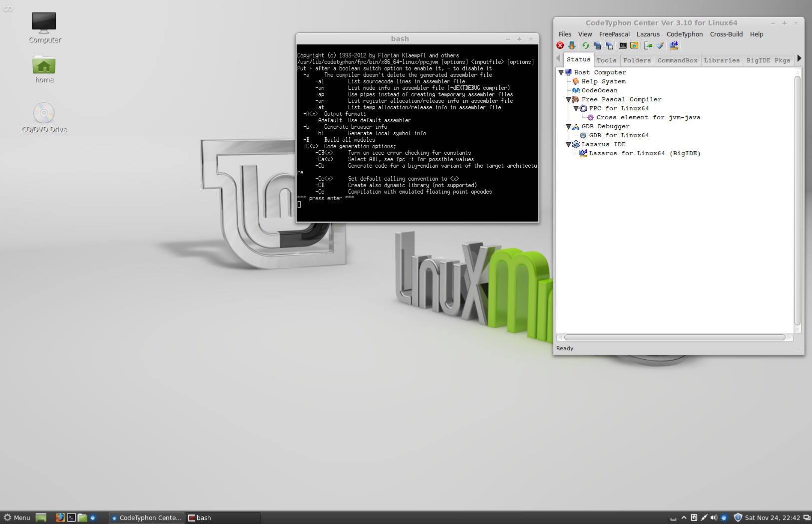The width and height of the screenshot is (812, 524).
Task: Switch to CodeTyphon Center taskbar button
Action: (146, 518)
